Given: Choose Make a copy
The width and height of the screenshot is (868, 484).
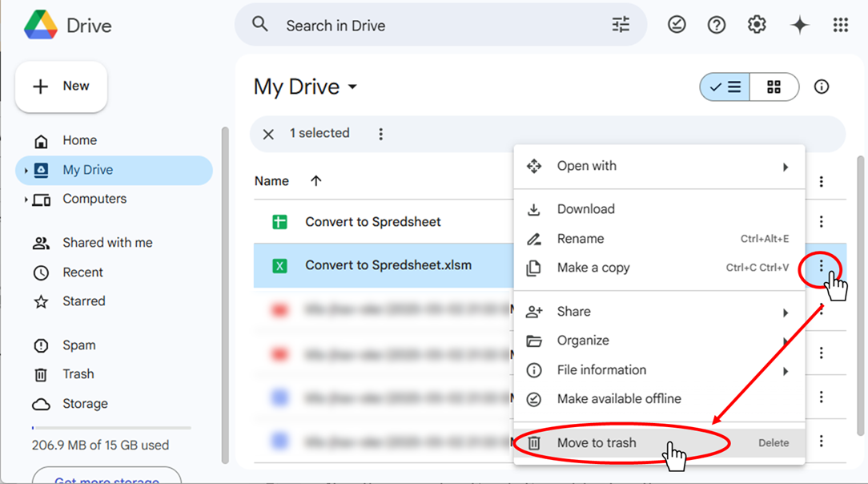Looking at the screenshot, I should (659, 268).
